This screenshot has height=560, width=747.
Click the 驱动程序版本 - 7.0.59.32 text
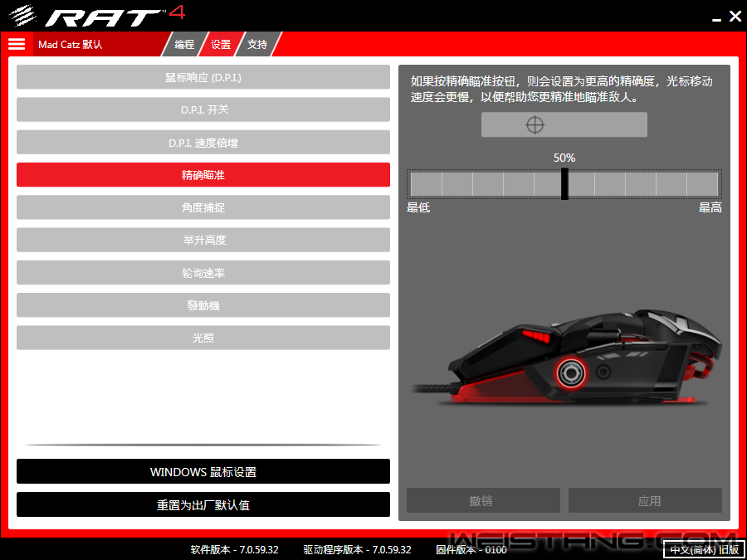click(357, 549)
